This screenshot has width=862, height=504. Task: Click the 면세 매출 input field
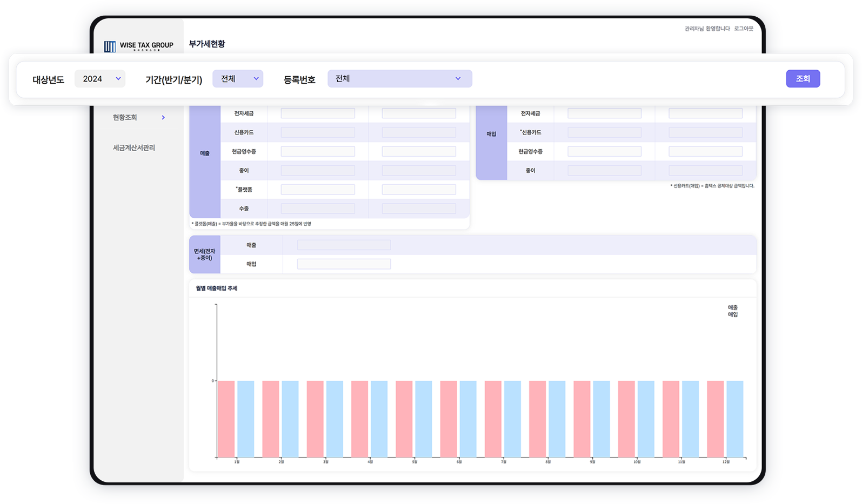pos(344,245)
